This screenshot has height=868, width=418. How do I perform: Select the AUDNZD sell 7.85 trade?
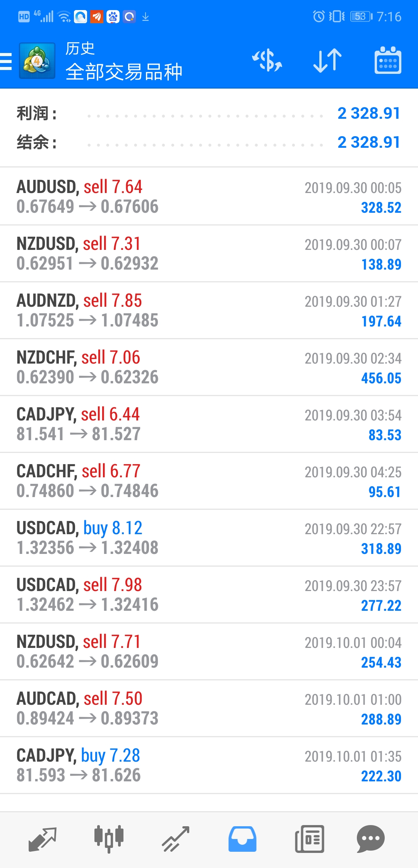(209, 310)
